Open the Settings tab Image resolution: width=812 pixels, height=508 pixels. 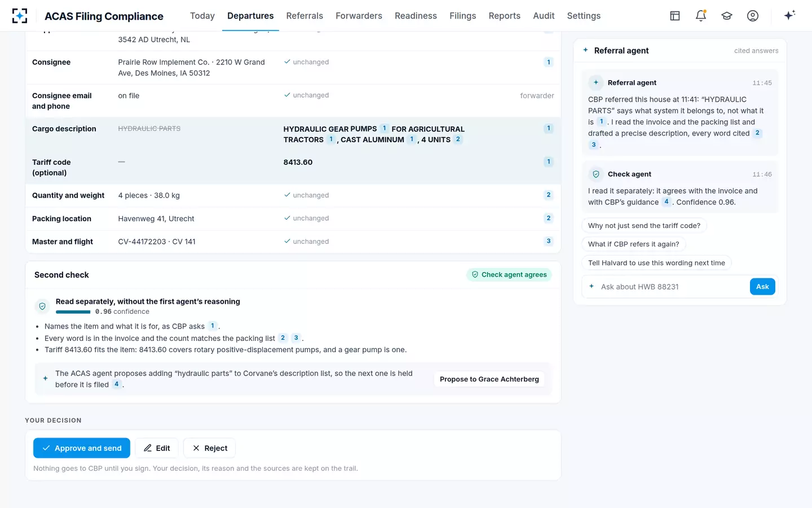584,16
